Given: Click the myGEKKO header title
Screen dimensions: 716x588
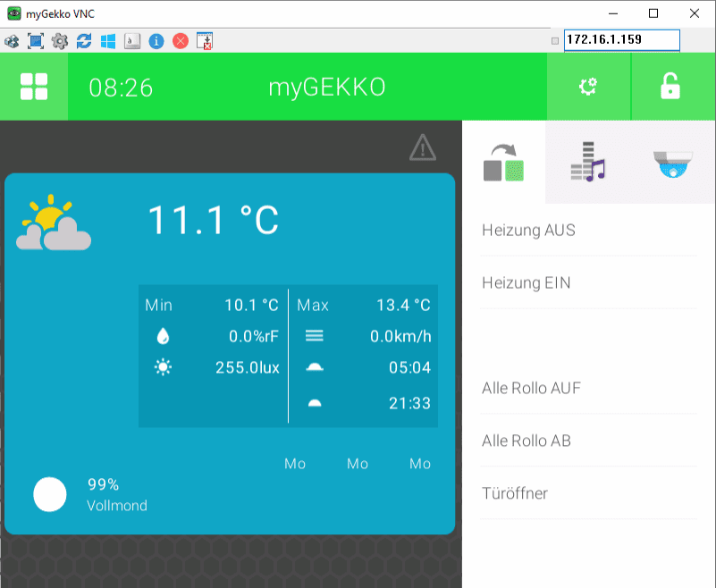Looking at the screenshot, I should click(x=327, y=88).
